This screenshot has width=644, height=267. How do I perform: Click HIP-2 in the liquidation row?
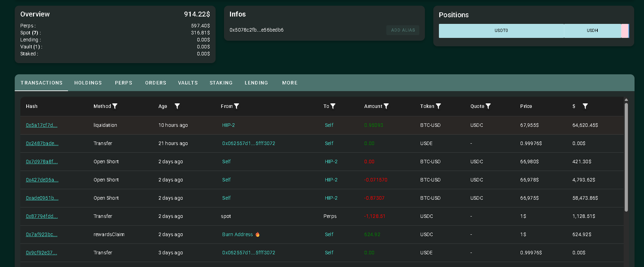228,125
